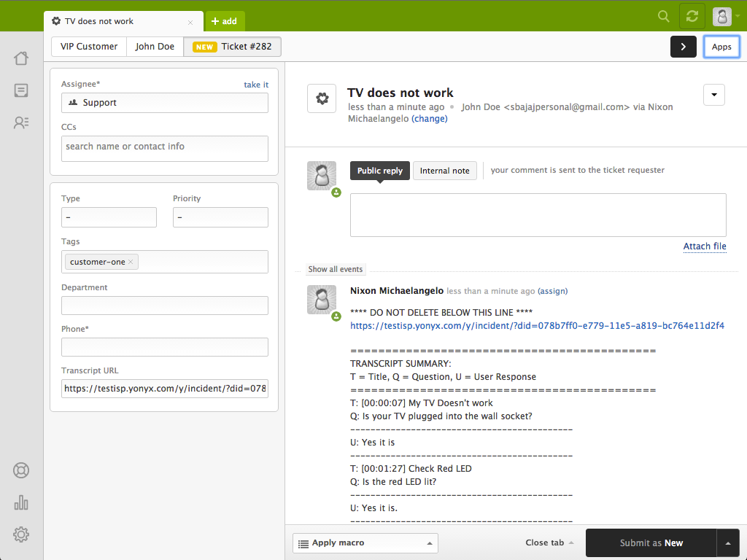Click into the CCs search field
The width and height of the screenshot is (747, 560).
click(x=164, y=148)
